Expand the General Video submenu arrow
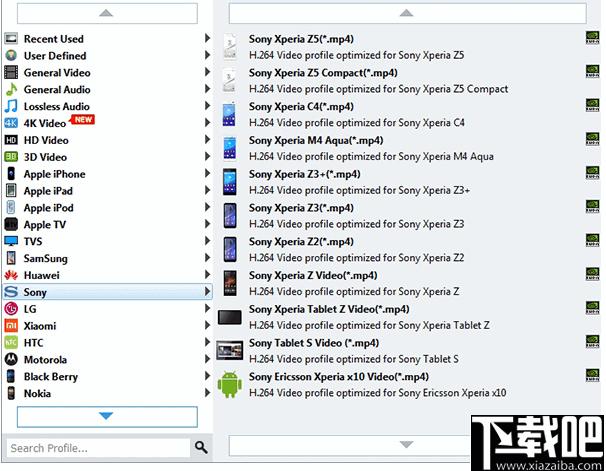 click(x=207, y=72)
